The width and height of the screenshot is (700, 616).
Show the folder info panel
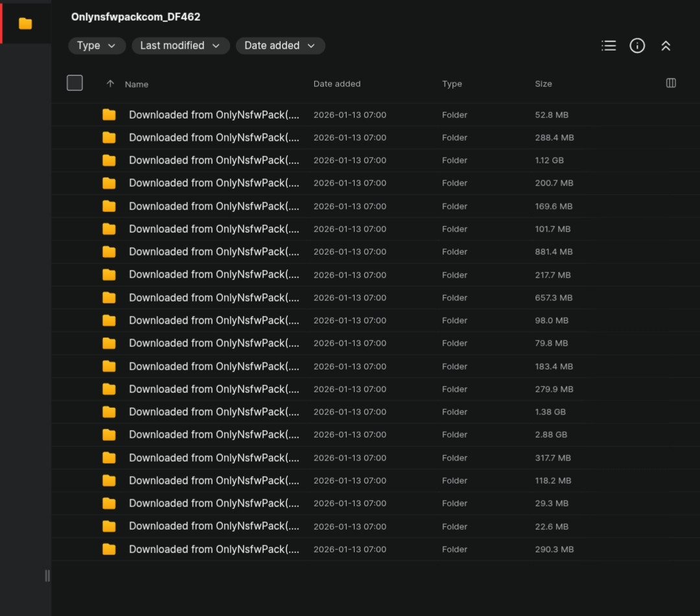(x=637, y=45)
